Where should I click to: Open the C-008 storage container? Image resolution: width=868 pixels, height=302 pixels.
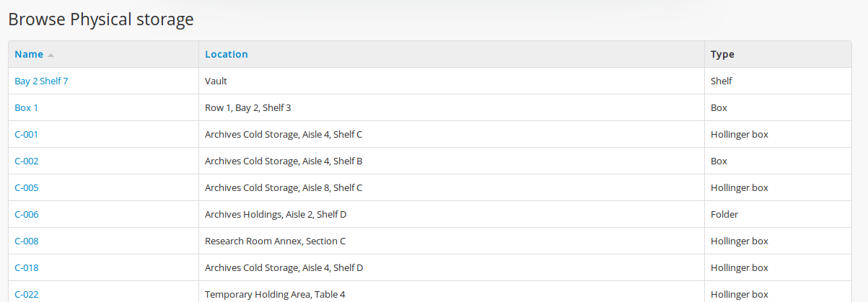(x=27, y=241)
